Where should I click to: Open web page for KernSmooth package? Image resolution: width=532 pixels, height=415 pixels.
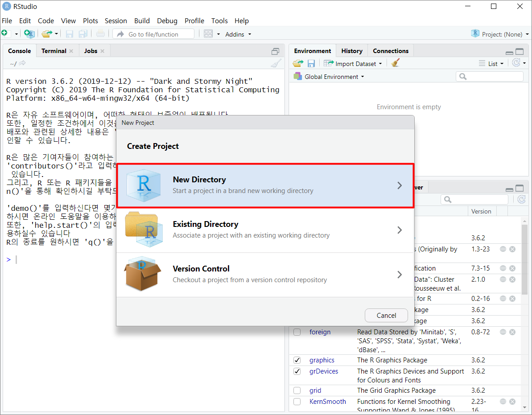tap(503, 402)
